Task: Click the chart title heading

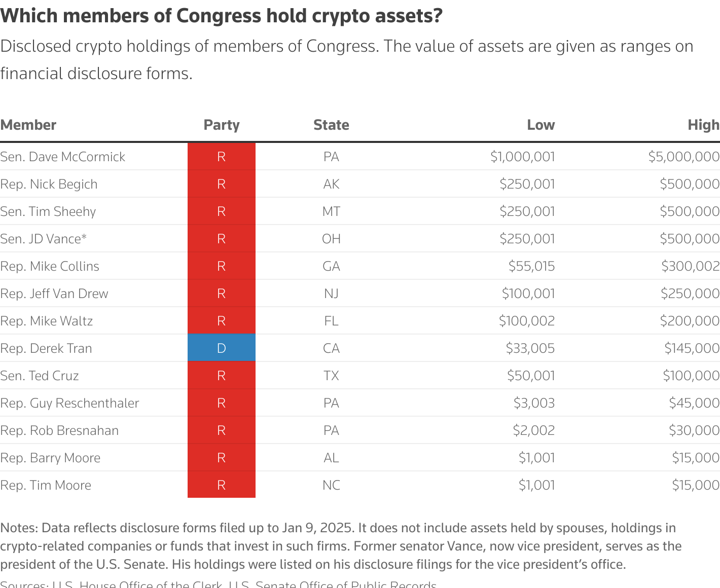Action: 222,16
